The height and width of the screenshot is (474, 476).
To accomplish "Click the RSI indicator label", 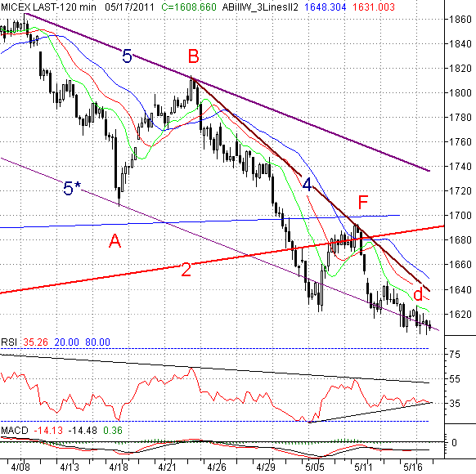I will tap(9, 342).
